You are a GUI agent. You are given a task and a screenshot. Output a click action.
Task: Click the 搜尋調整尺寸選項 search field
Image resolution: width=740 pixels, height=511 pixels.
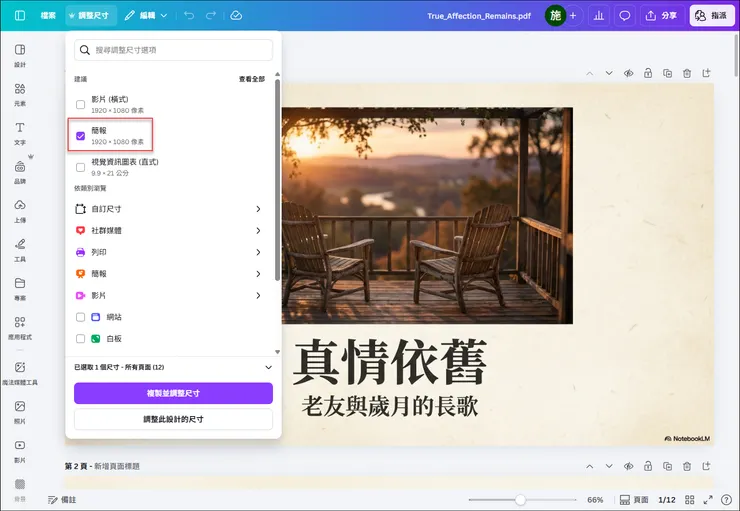tap(173, 50)
